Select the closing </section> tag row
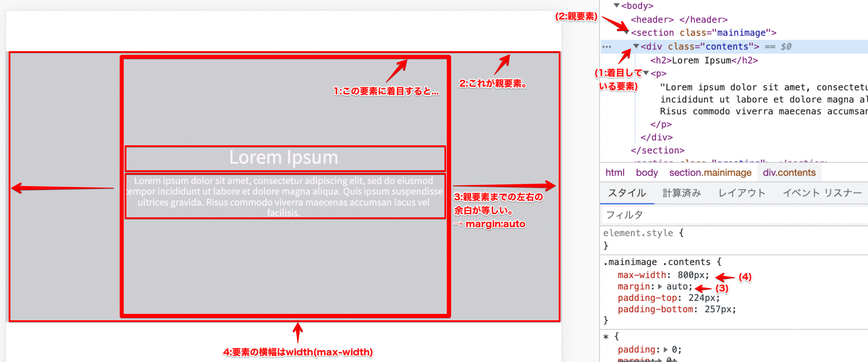Image resolution: width=868 pixels, height=362 pixels. 658,150
